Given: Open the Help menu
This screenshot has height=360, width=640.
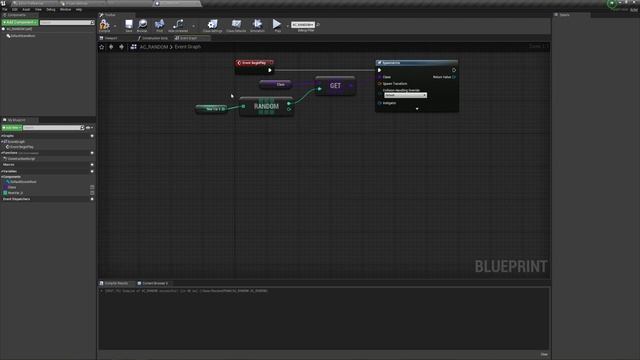Looking at the screenshot, I should coord(79,9).
